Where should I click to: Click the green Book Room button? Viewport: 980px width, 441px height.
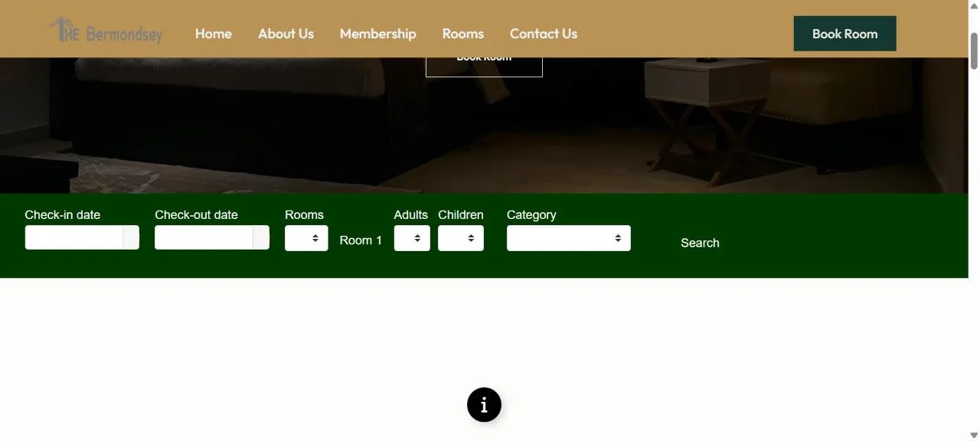coord(844,34)
